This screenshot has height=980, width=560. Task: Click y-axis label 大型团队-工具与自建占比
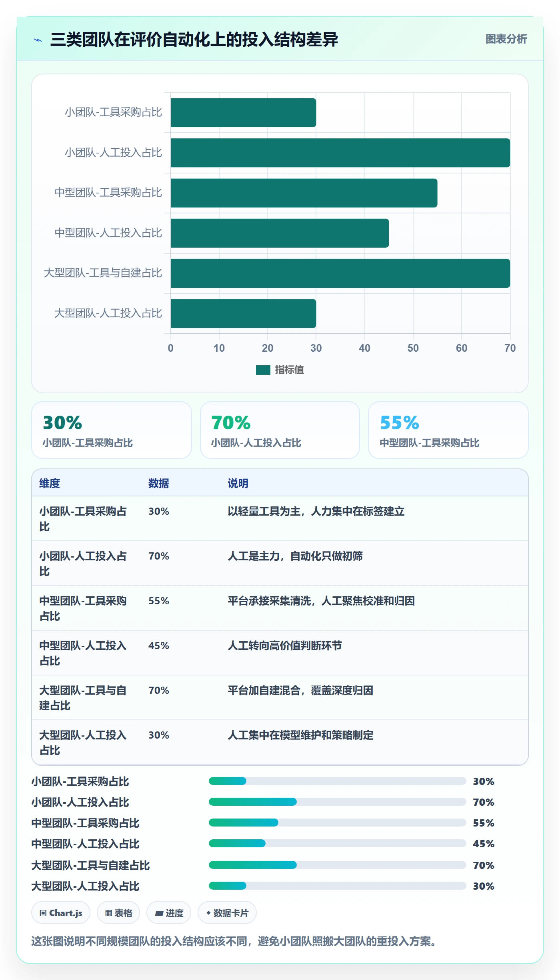click(103, 273)
